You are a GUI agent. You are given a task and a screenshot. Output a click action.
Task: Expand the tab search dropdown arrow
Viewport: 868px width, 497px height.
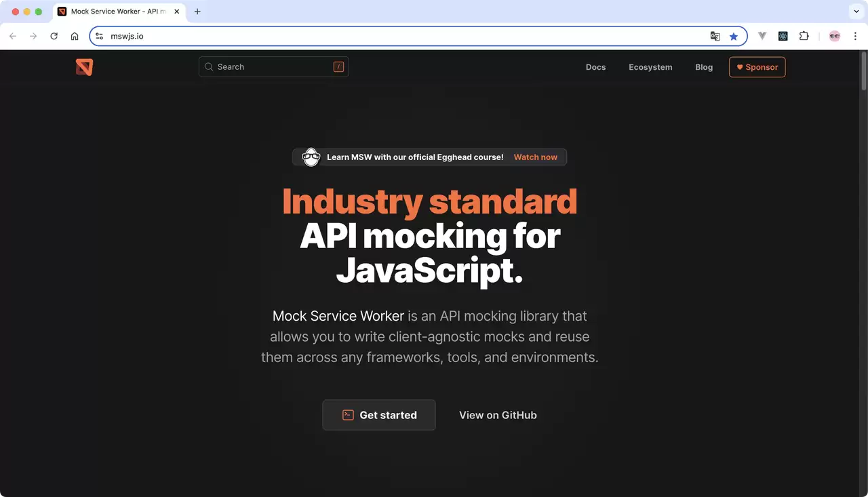(856, 12)
